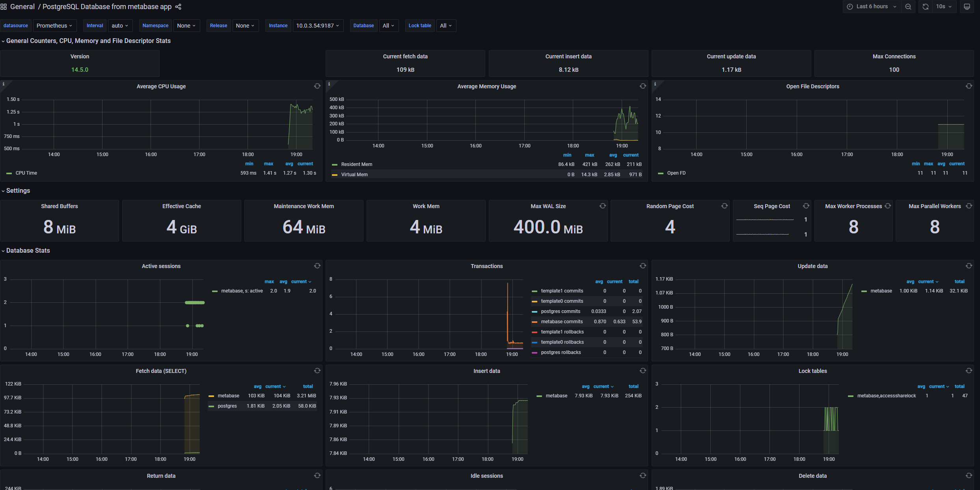The image size is (980, 490).
Task: Toggle metabase commits series in Transactions legend
Action: [x=561, y=322]
